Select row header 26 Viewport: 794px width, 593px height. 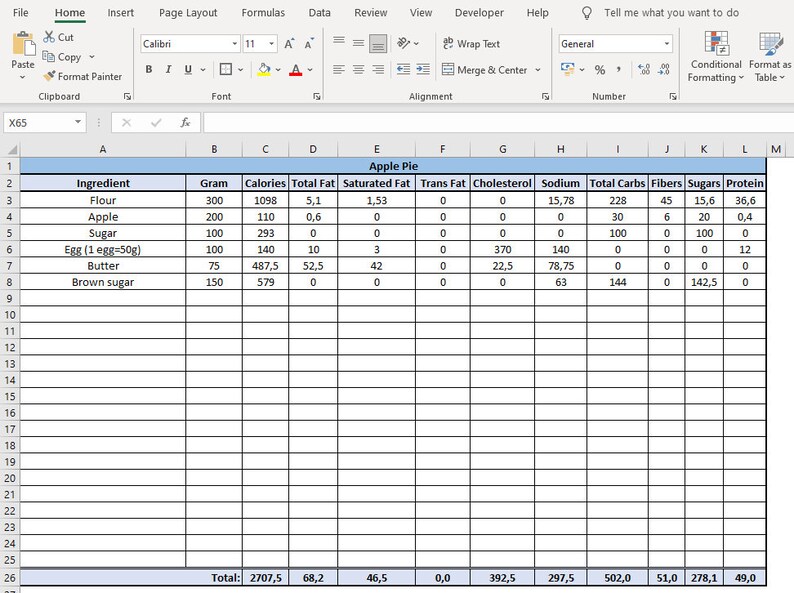tap(10, 578)
